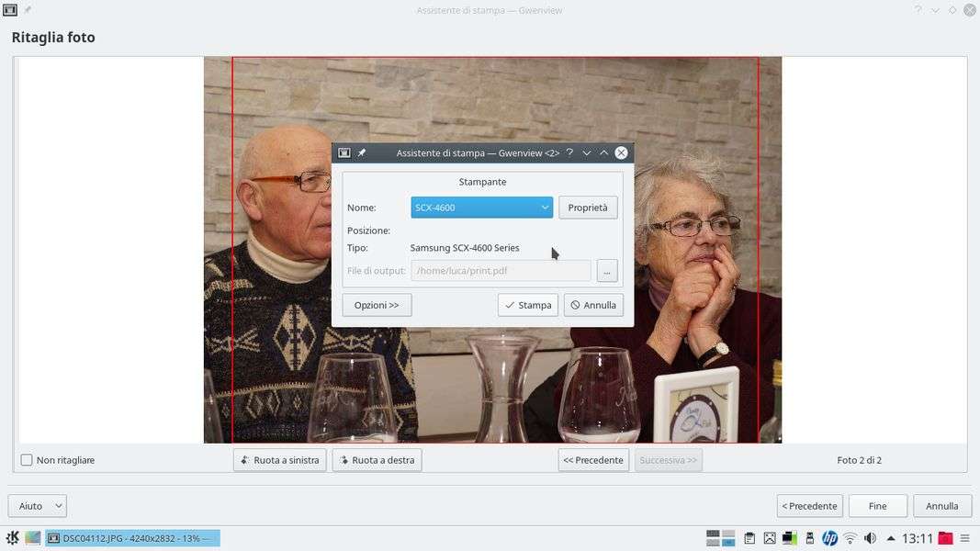Select DSC04112.JPG task in taskbar
980x551 pixels.
(x=132, y=538)
